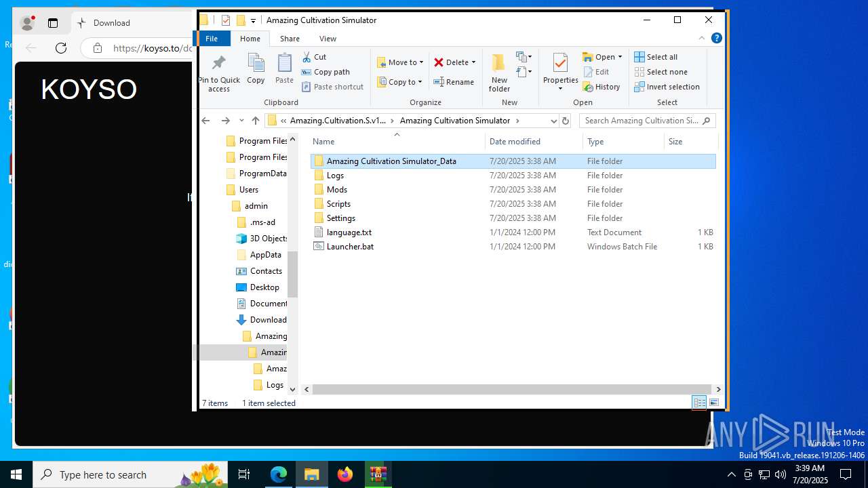This screenshot has width=868, height=488.
Task: Refresh the Explorer folder view
Action: tap(566, 121)
